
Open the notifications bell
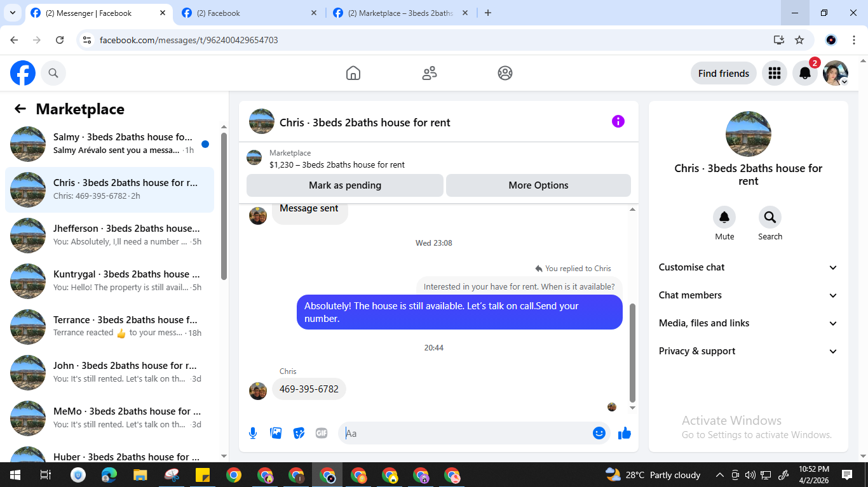coord(805,73)
